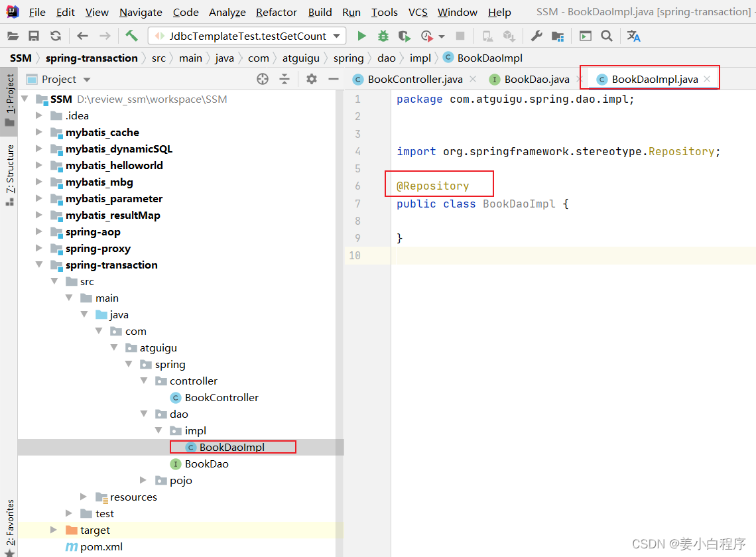The height and width of the screenshot is (557, 756).
Task: Collapse the spring-transaction module
Action: 38,265
